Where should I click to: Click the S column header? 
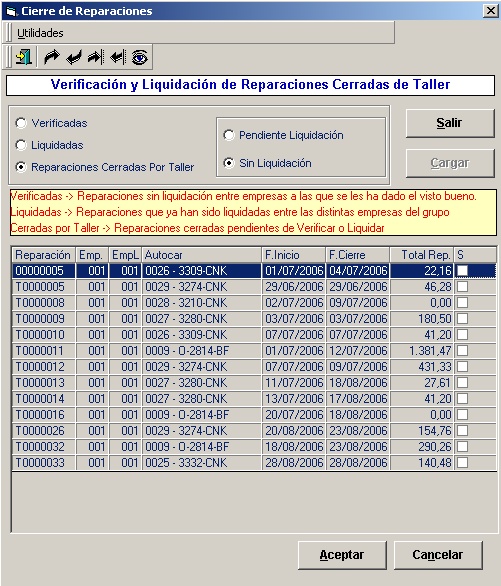[x=475, y=255]
